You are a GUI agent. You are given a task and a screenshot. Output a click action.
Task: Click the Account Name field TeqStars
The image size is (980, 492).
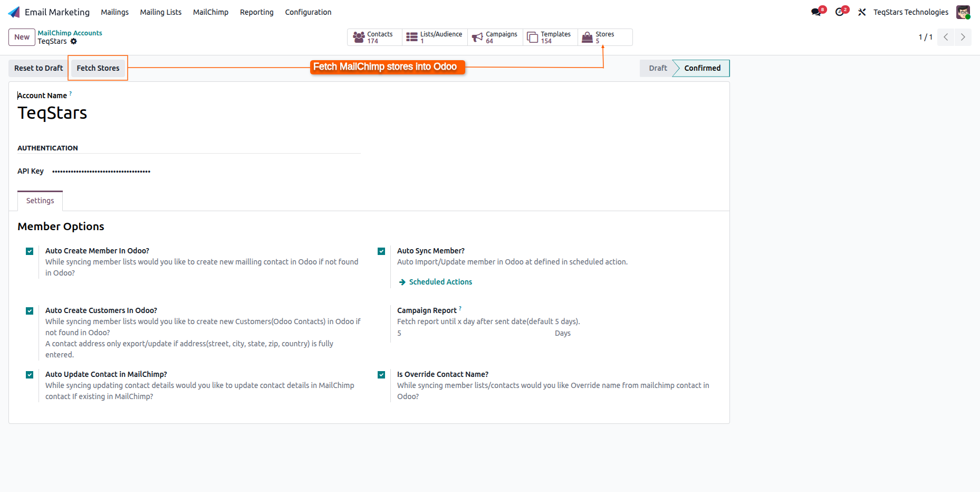[x=52, y=113]
